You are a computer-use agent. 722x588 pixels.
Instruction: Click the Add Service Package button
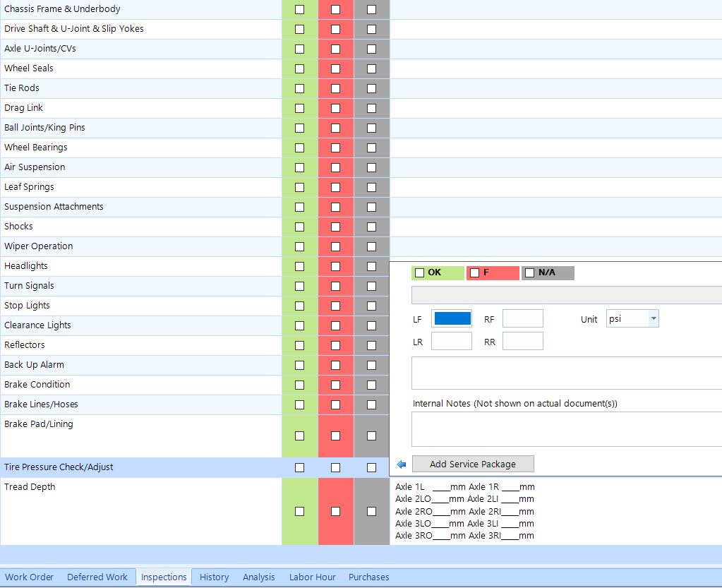coord(473,464)
